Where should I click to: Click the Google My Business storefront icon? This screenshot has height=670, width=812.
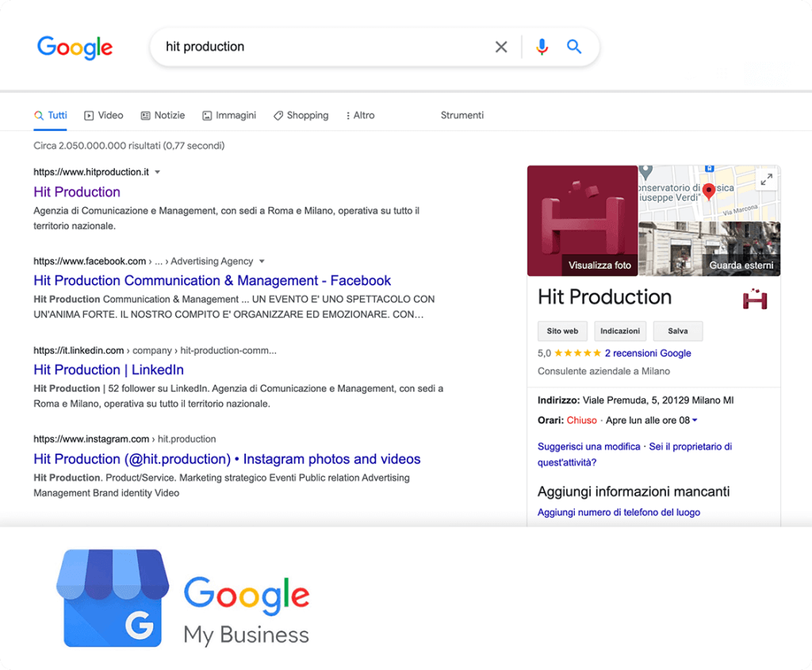coord(113,598)
